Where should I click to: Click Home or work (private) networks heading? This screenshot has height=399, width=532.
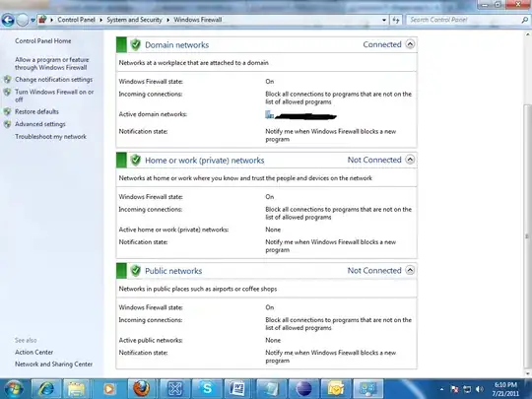205,161
